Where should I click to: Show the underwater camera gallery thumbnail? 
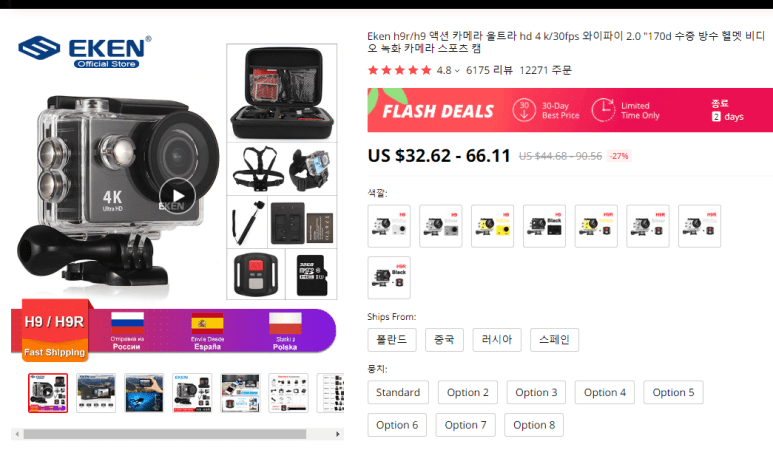144,393
